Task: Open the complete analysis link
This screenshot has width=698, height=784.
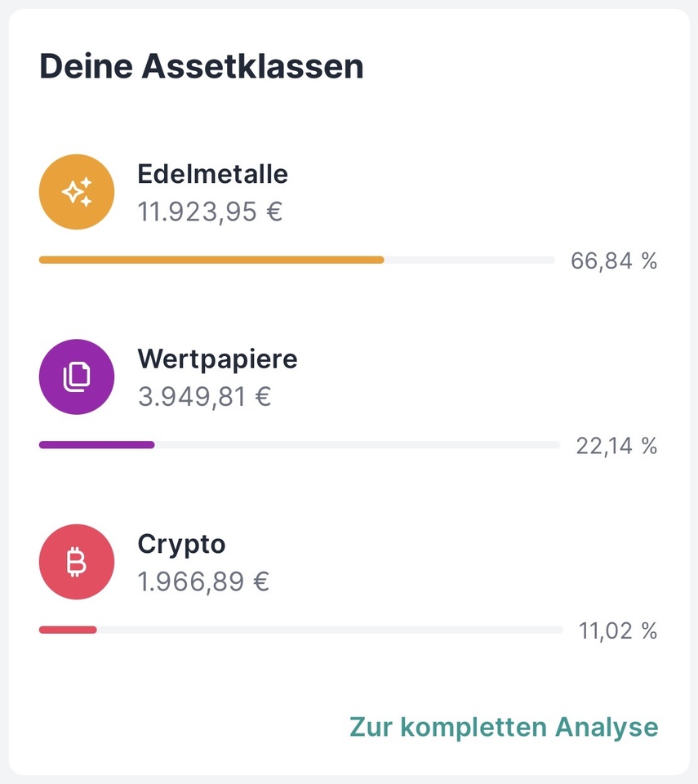Action: [x=503, y=727]
